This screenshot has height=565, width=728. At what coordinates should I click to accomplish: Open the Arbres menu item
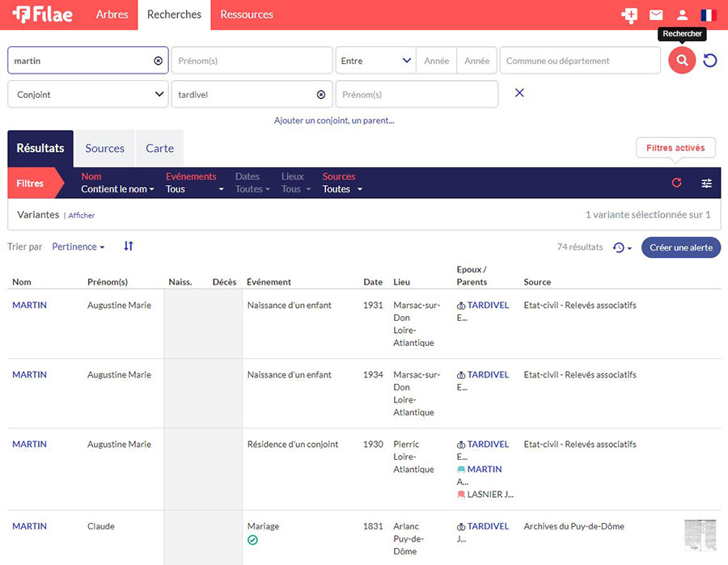[x=112, y=15]
